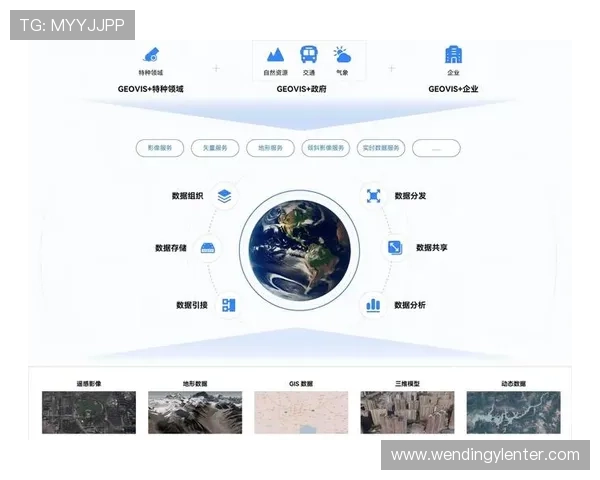Click the 动态数据 caption text
600x480 pixels.
point(514,384)
